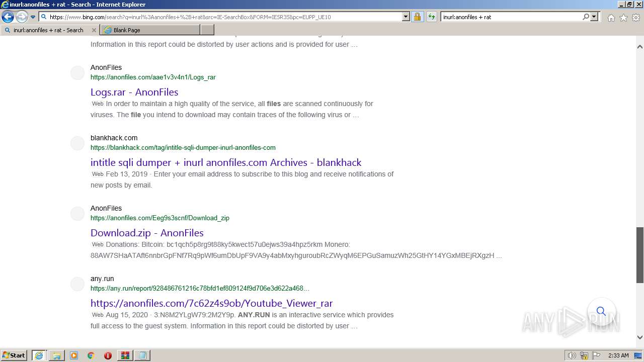Open the search provider dropdown arrow

point(594,17)
